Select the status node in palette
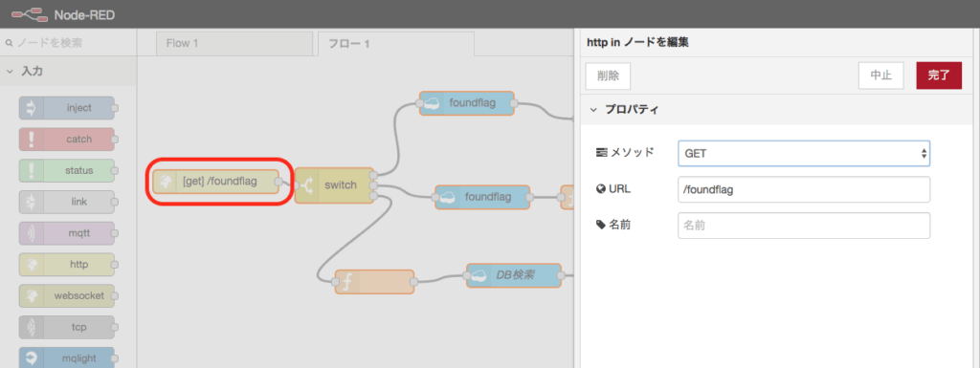Screen dimensions: 980x368 click(x=67, y=170)
